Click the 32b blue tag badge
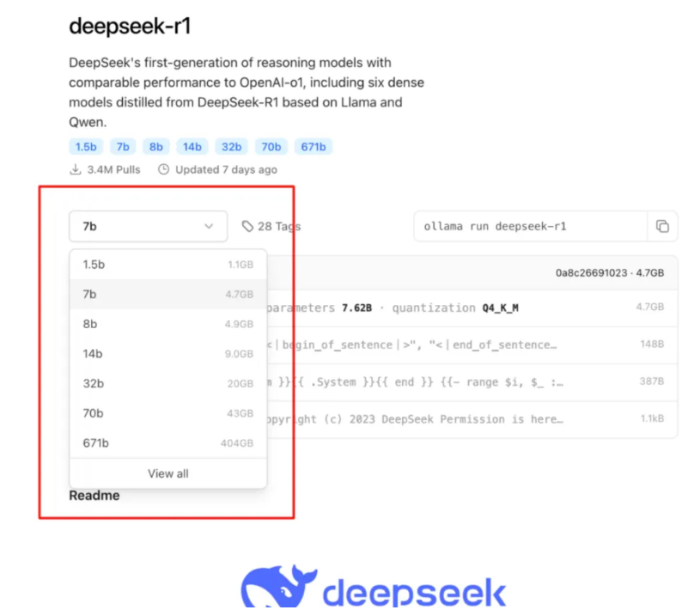The image size is (688, 616). click(231, 147)
